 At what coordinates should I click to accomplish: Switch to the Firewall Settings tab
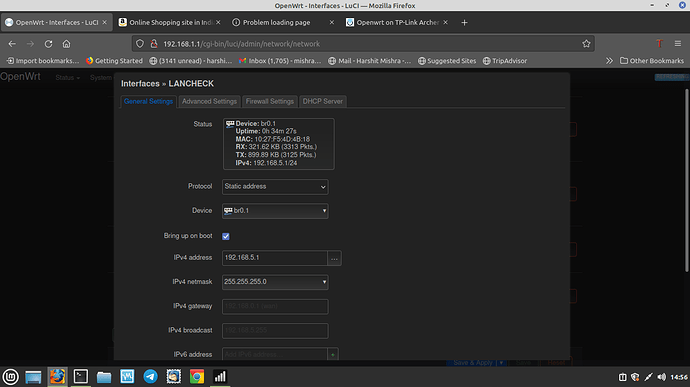[270, 101]
